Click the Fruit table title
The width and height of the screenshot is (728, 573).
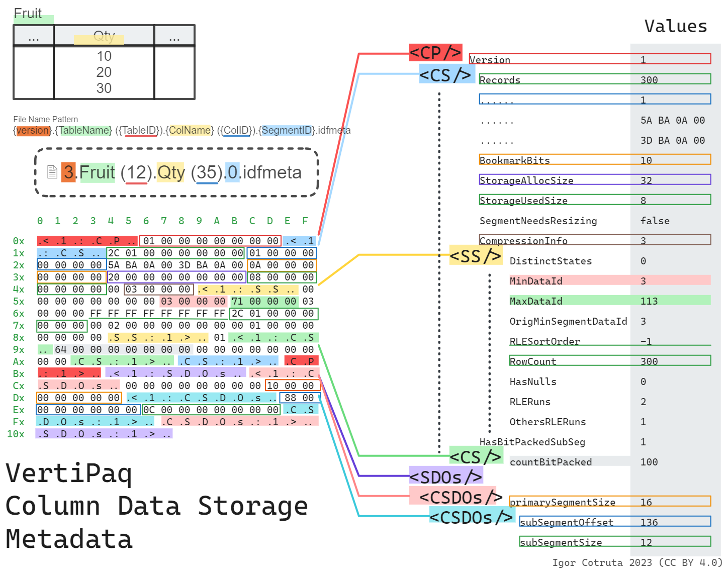(x=28, y=14)
